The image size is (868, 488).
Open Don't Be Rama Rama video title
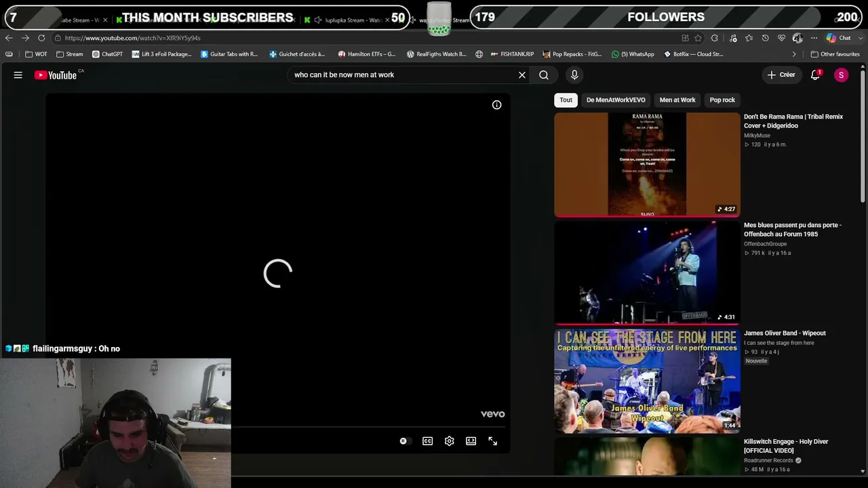point(793,121)
